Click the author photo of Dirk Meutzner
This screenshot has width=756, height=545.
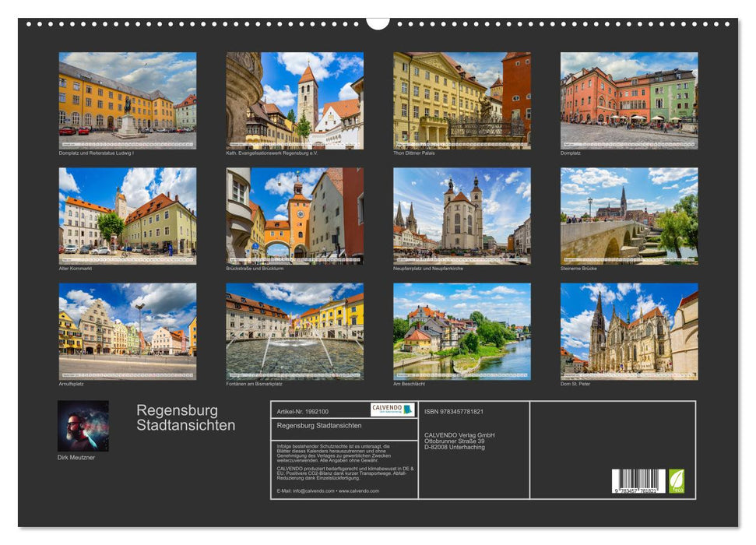tap(82, 424)
